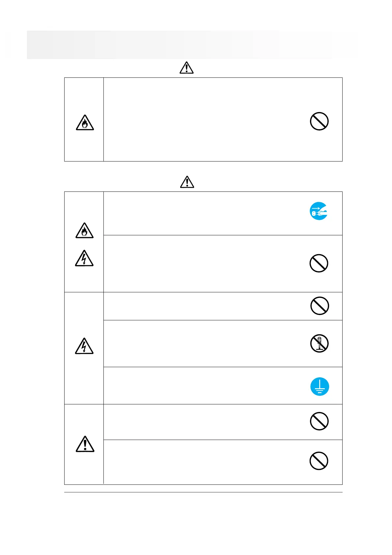Click the prohibition circle just below the grounding icon
The height and width of the screenshot is (555, 392).
[x=319, y=421]
